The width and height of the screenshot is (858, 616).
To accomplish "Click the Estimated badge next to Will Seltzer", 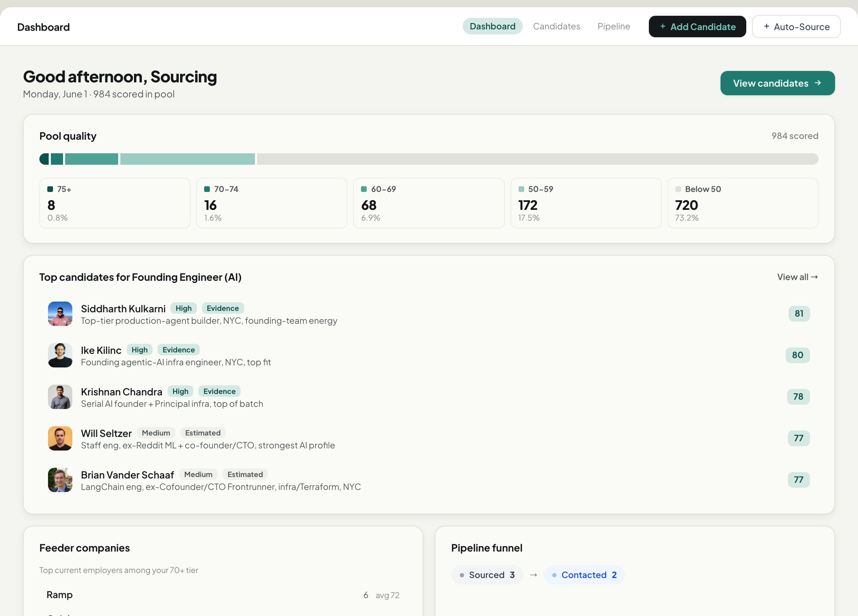I will pyautogui.click(x=203, y=433).
